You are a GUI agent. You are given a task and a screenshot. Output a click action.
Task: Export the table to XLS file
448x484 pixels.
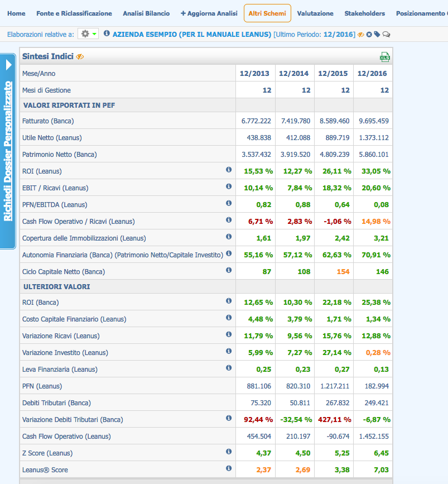click(384, 57)
